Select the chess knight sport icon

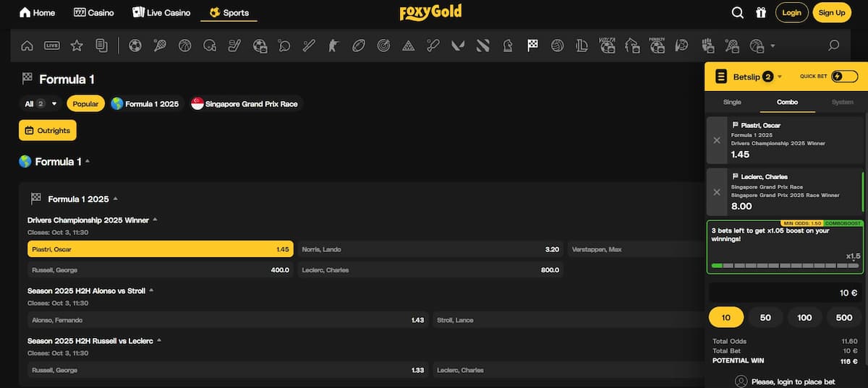click(x=508, y=46)
